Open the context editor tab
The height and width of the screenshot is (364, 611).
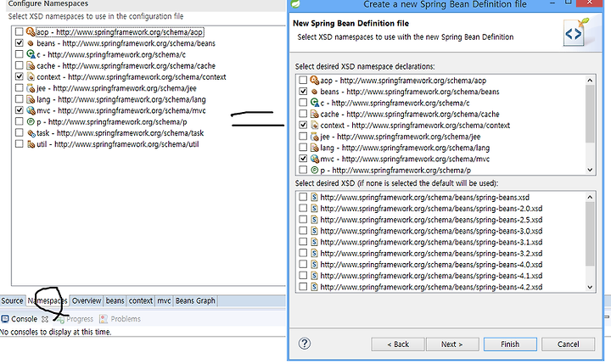(x=141, y=301)
